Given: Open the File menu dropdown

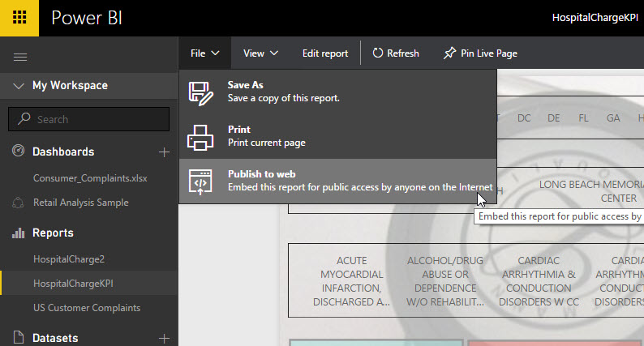Looking at the screenshot, I should point(204,53).
